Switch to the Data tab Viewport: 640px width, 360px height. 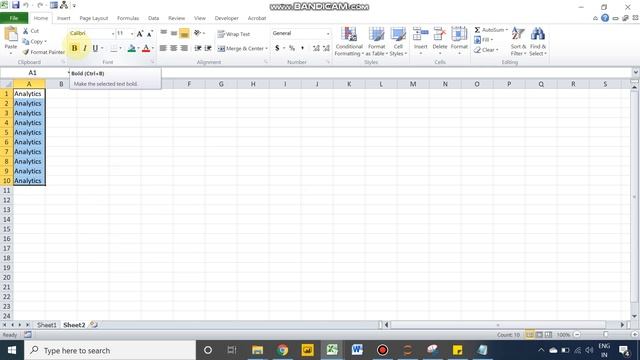pos(153,18)
